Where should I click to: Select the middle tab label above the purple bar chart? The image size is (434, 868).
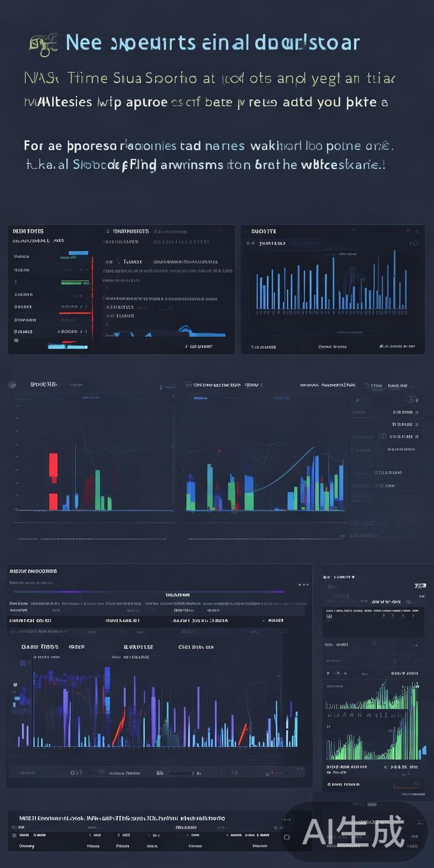coord(138,647)
